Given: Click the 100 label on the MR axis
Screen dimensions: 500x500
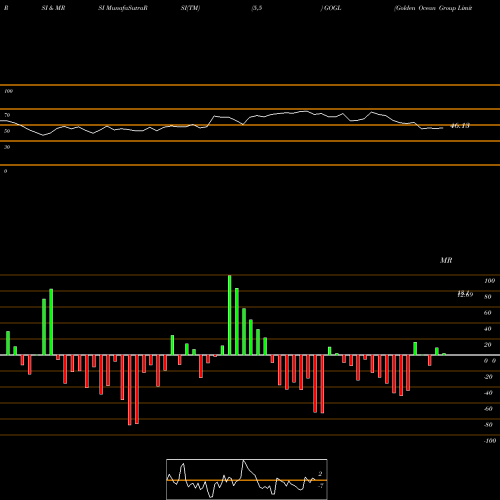Looking at the screenshot, I should [489, 281].
